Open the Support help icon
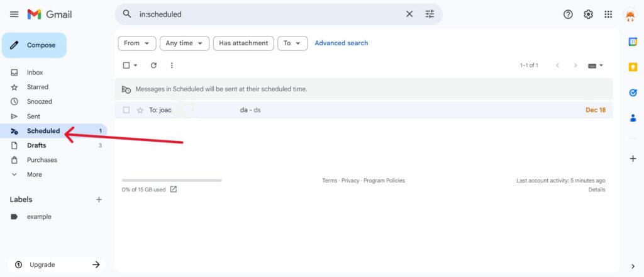Viewport: 644px width, 277px height. tap(568, 14)
